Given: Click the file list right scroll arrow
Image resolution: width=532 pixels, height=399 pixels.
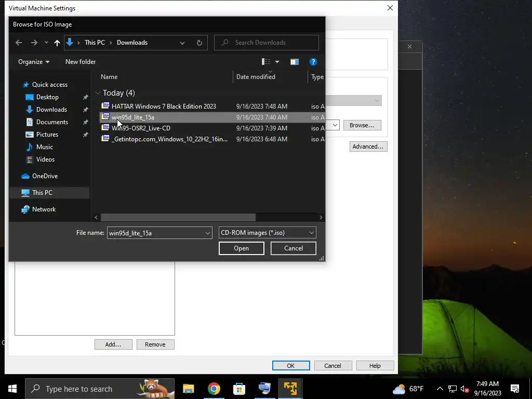Looking at the screenshot, I should [x=321, y=218].
